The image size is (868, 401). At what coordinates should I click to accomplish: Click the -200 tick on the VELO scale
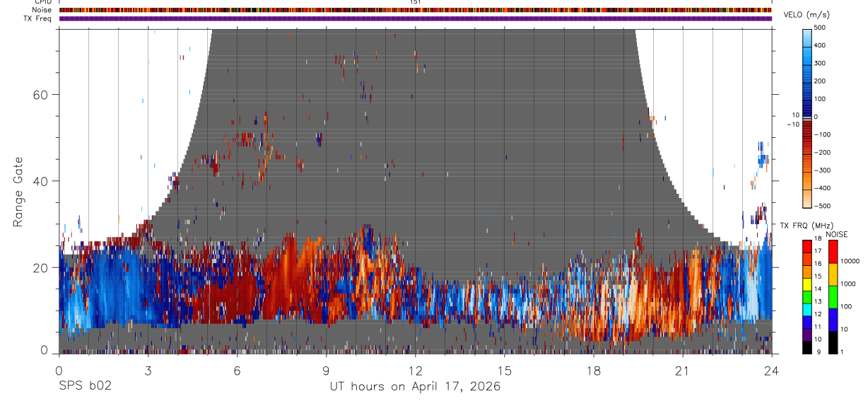click(823, 152)
